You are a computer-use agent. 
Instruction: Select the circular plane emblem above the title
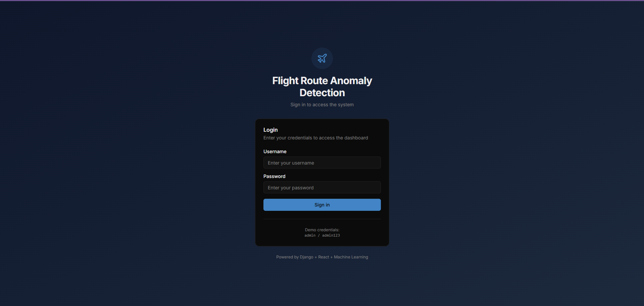coord(322,58)
